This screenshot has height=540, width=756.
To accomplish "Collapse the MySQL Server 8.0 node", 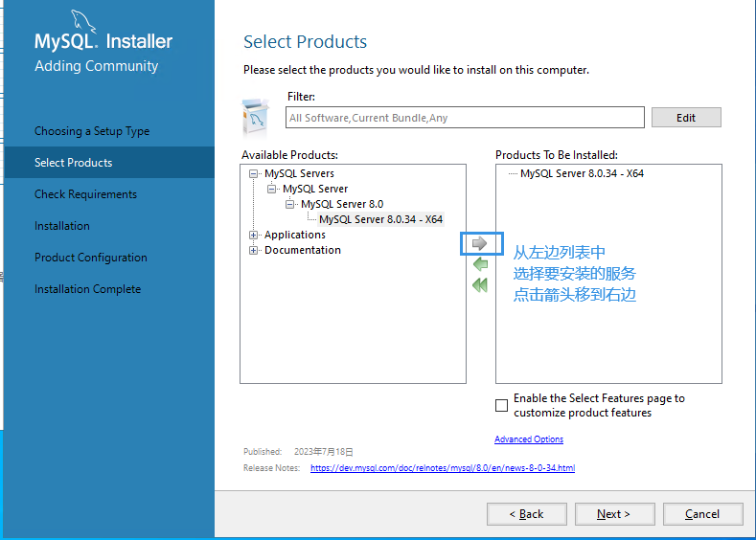I will (289, 204).
